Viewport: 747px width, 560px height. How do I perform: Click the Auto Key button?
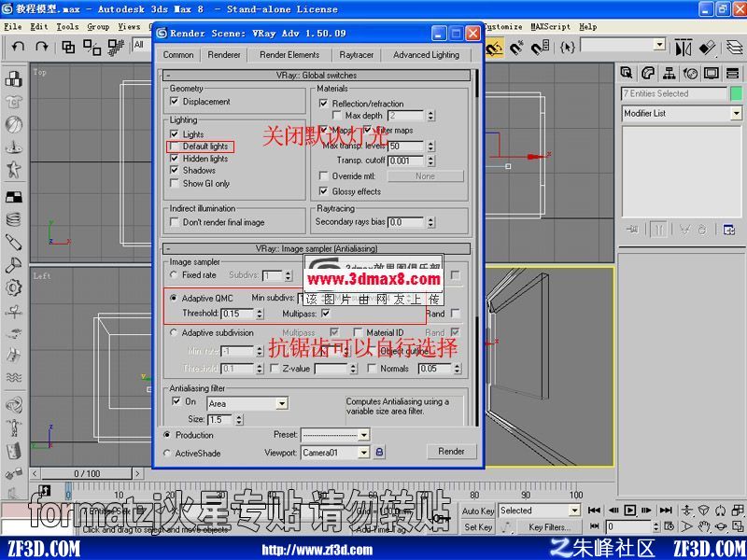478,511
